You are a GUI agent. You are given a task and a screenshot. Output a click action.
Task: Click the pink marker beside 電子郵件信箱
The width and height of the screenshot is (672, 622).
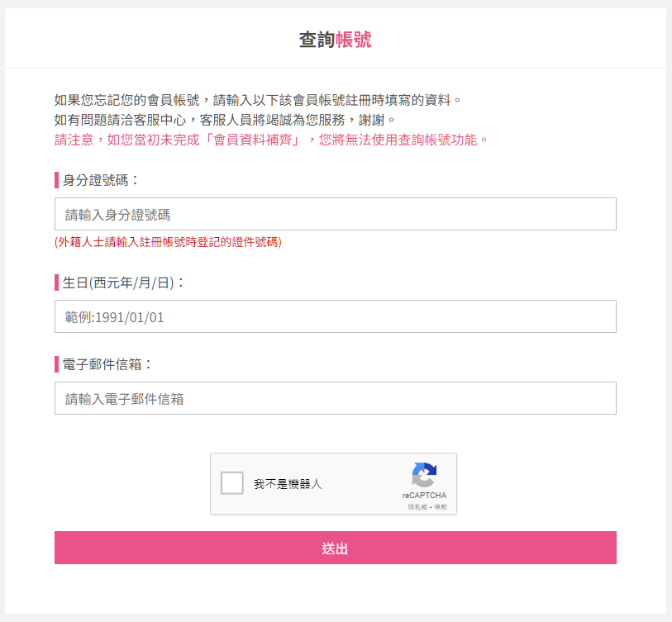pos(56,364)
